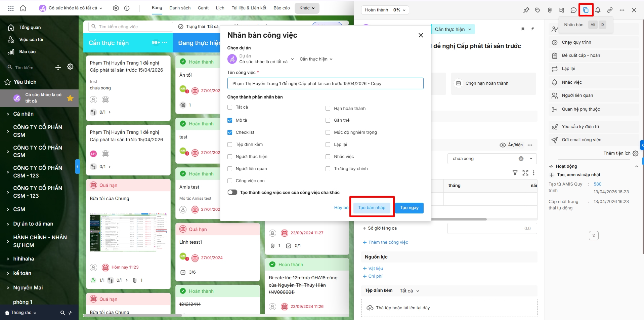This screenshot has height=320, width=644.
Task: Open Tệp đính kèm Tất cả filter dropdown
Action: 410,291
